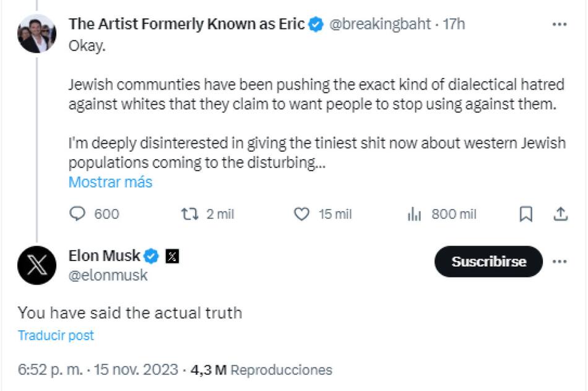Click the repost arrows icon
This screenshot has height=391, width=588.
point(188,214)
